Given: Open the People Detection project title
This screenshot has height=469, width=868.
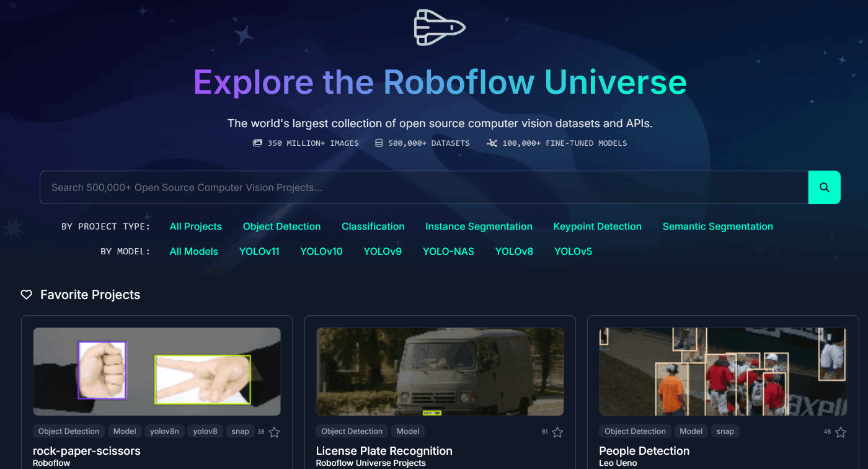Looking at the screenshot, I should pos(644,451).
